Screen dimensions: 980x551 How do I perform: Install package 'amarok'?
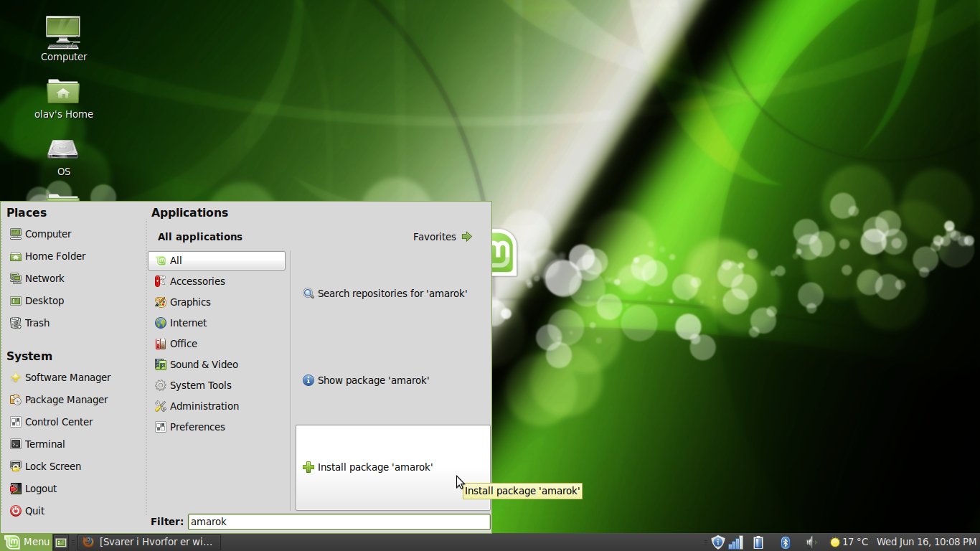click(x=393, y=467)
